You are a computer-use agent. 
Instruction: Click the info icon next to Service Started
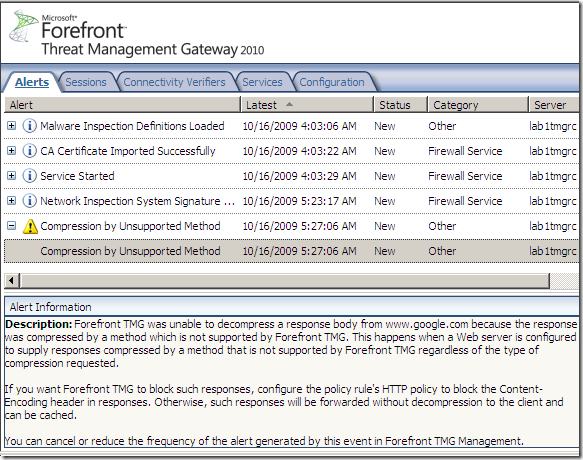click(x=30, y=176)
